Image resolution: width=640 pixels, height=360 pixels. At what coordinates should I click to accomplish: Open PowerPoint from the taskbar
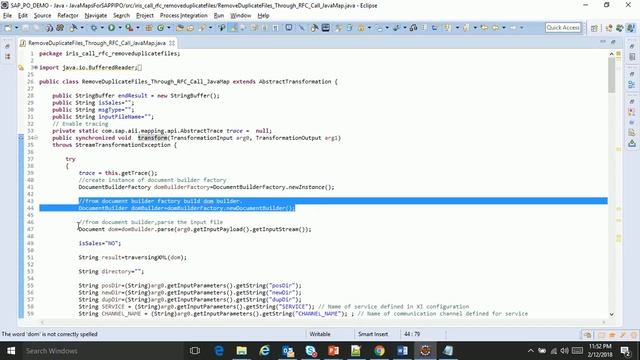[333, 351]
